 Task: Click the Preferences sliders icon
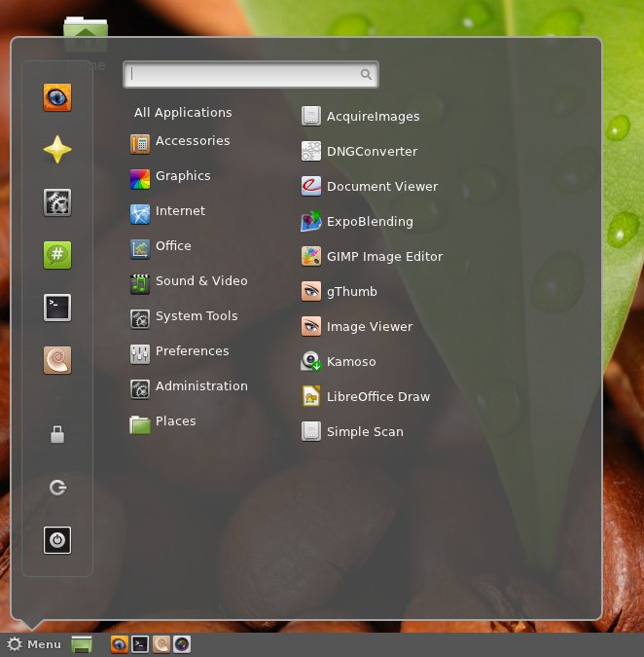140,354
